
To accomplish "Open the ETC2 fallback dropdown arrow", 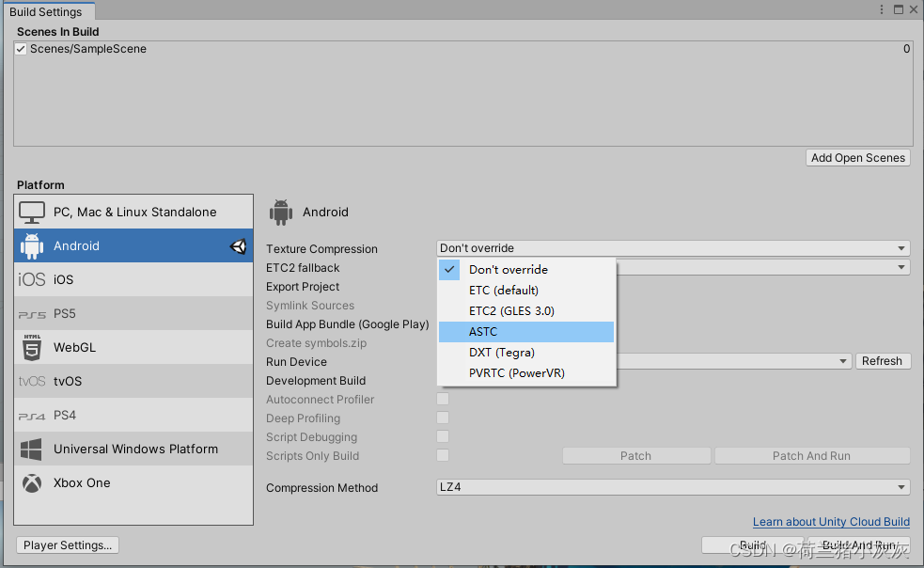I will tap(901, 267).
